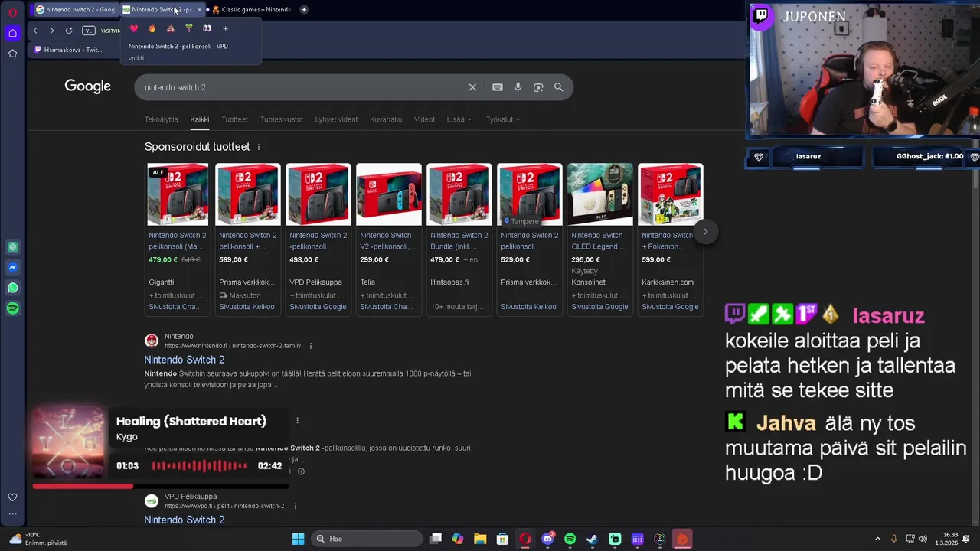Close the Nintendo Switch 2 VPD tab
Image resolution: width=980 pixels, height=551 pixels.
click(x=199, y=10)
